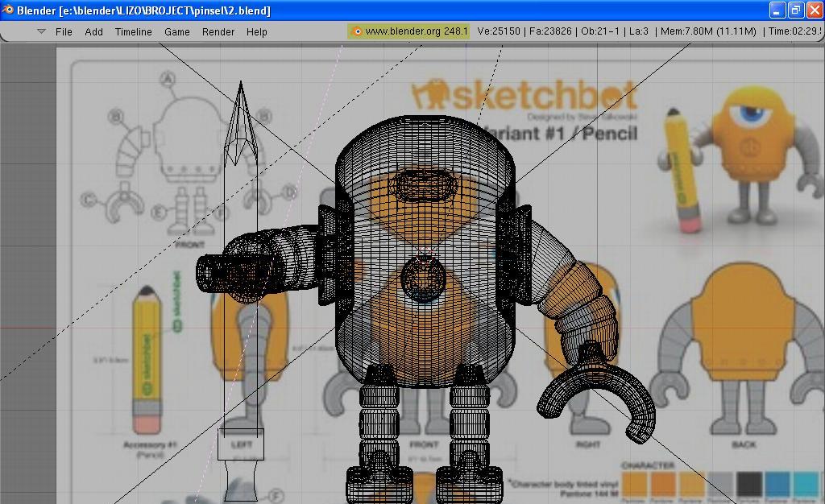
Task: Click the memory readout Mem:7.80M (11.11M)
Action: pos(708,31)
